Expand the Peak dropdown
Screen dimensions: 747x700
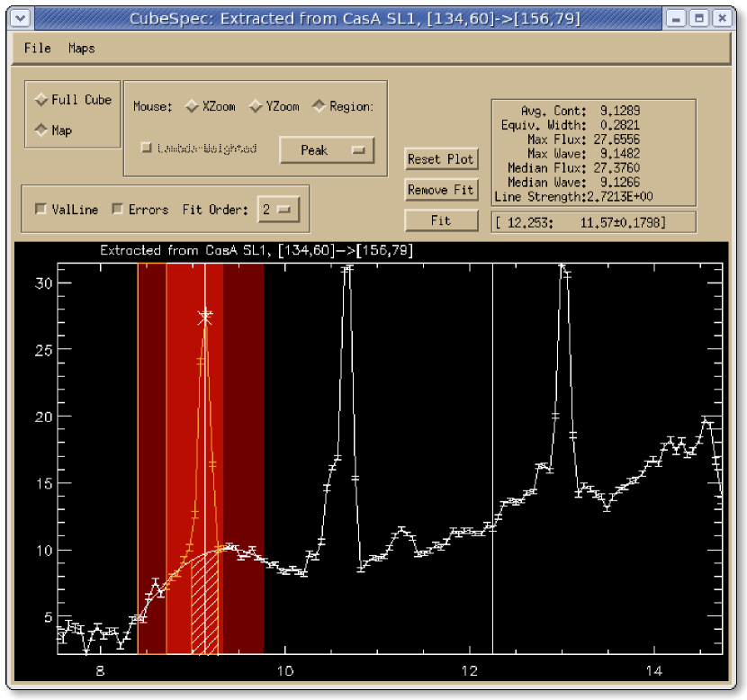click(x=326, y=150)
